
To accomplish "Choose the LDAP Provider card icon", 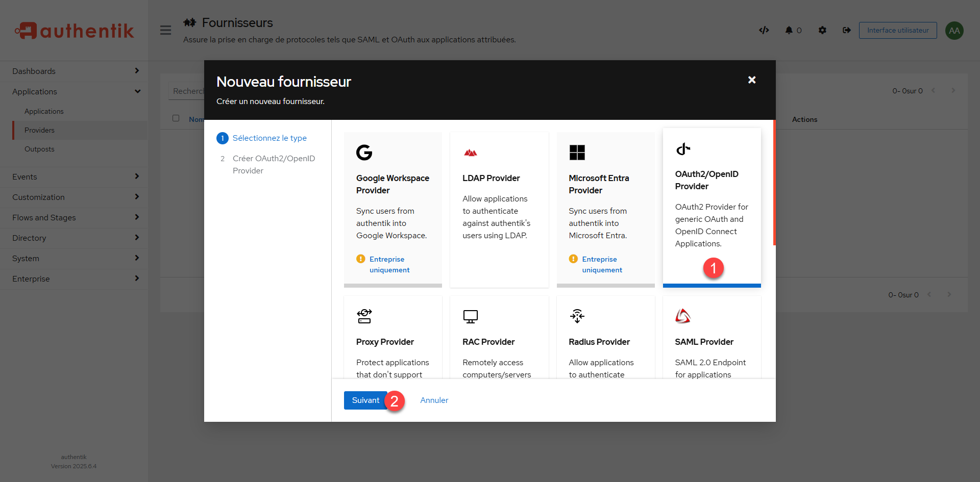I will (x=470, y=153).
